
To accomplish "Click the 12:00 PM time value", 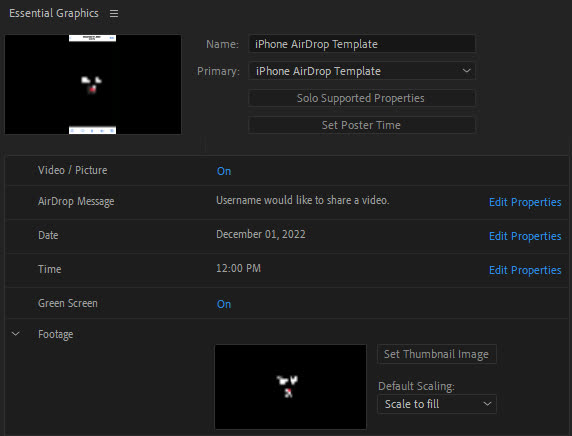I will 238,268.
